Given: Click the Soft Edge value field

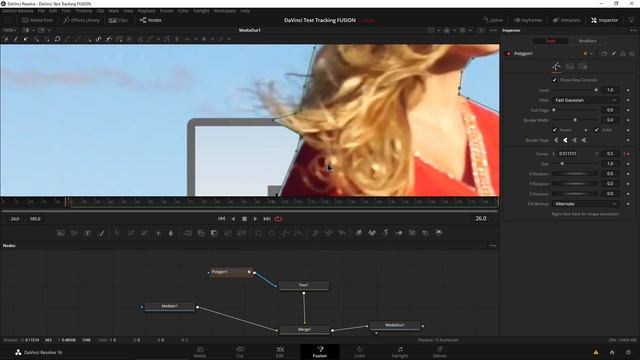Looking at the screenshot, I should coord(610,110).
